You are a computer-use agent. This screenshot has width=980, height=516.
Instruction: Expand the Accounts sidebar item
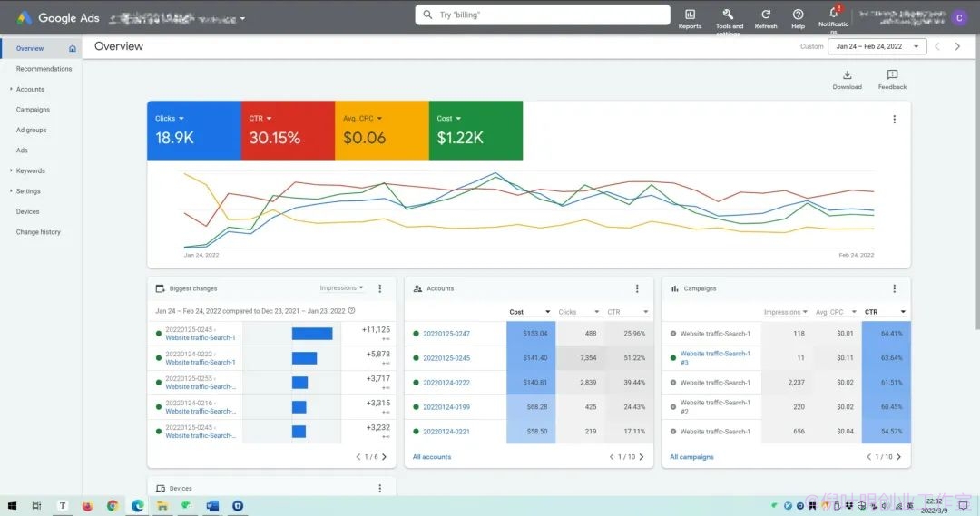(x=30, y=90)
